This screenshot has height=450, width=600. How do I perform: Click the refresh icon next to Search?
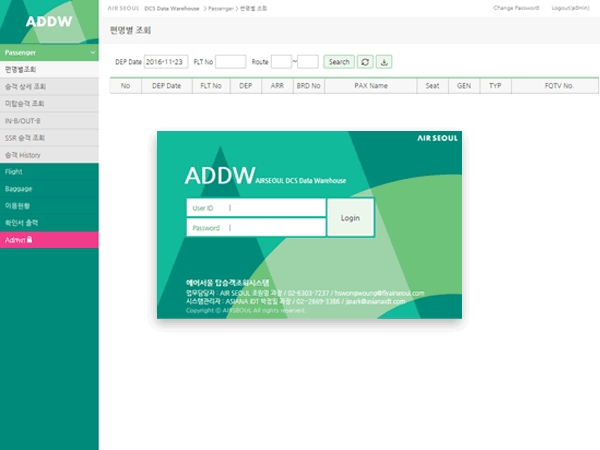[x=365, y=62]
